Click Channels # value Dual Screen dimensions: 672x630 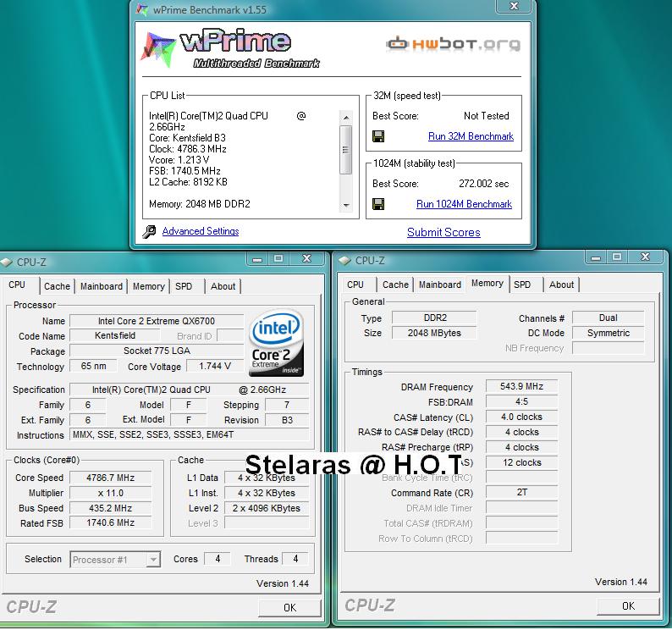[x=609, y=318]
